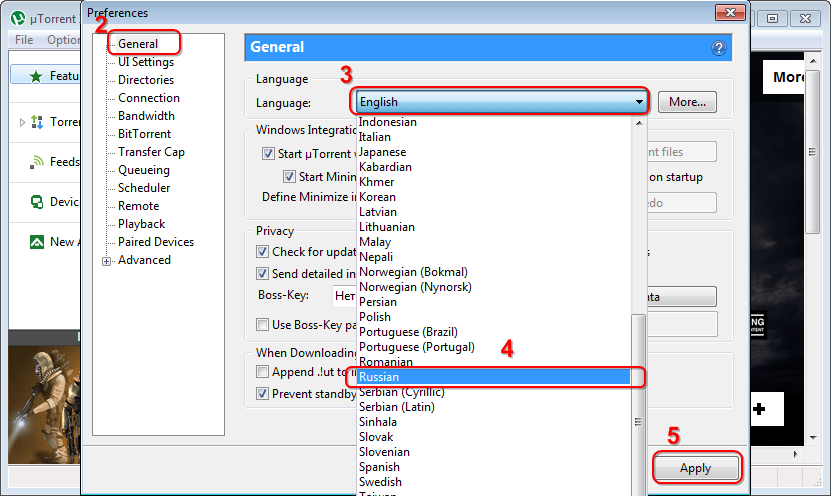Select Norwegian (Nynorsk) from list
831x496 pixels.
point(494,287)
